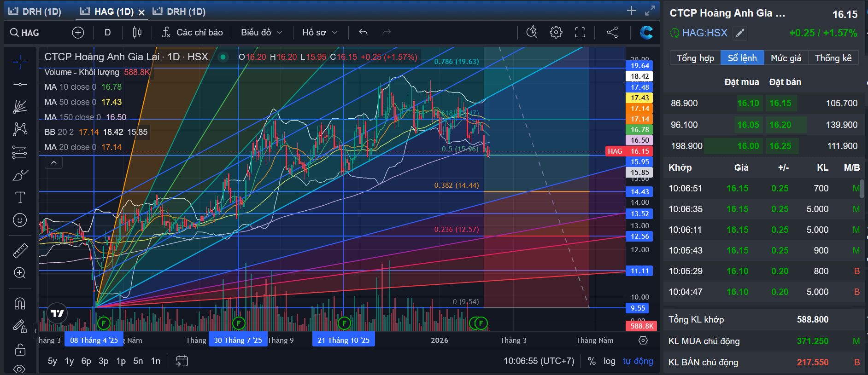Switch to the Thống kê tab
This screenshot has width=868, height=375.
[833, 58]
